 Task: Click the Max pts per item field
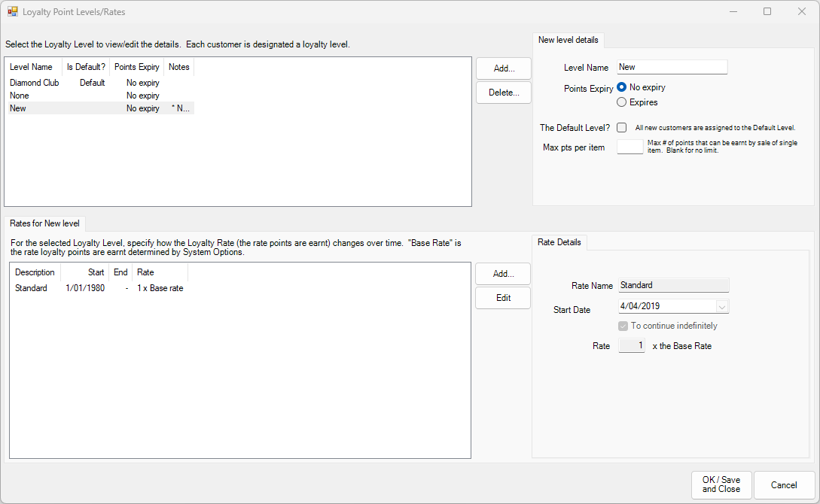point(630,147)
